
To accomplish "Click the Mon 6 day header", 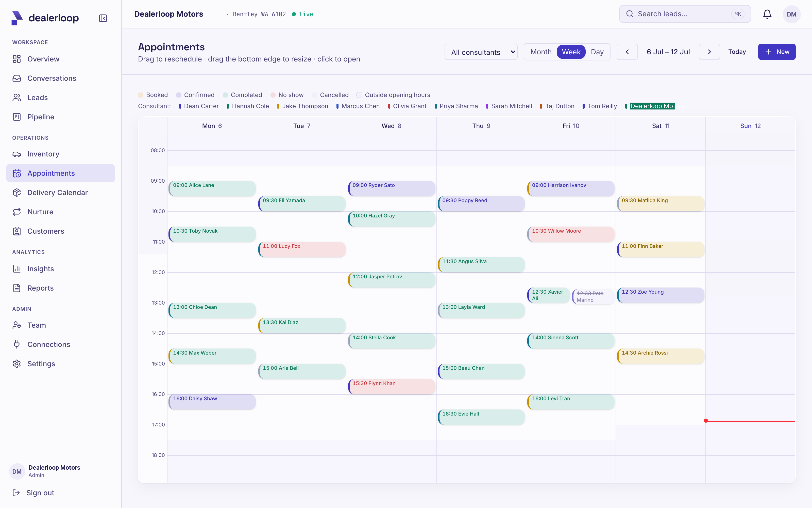I will 212,126.
